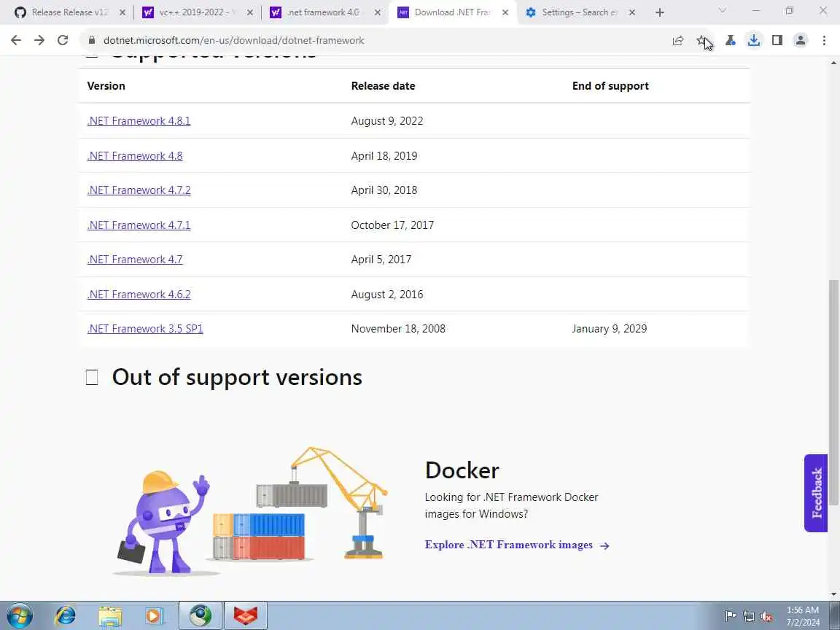Click muted volume tray icon
The image size is (840, 630).
[766, 616]
